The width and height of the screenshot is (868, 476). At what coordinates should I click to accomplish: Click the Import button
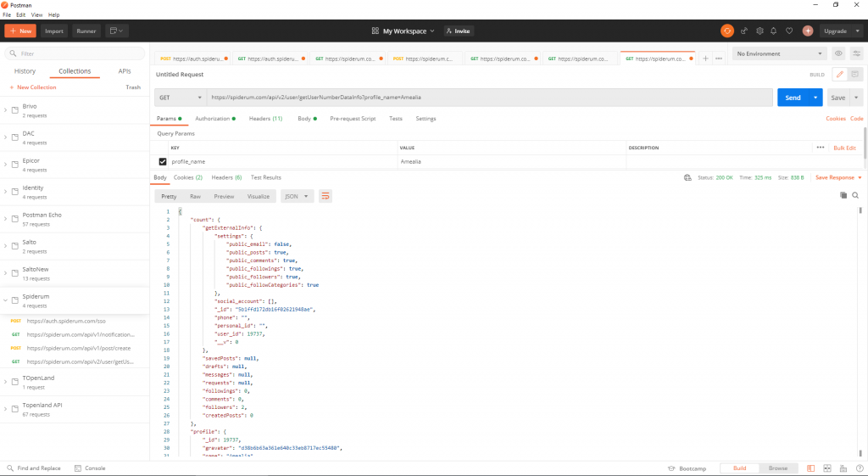point(54,31)
